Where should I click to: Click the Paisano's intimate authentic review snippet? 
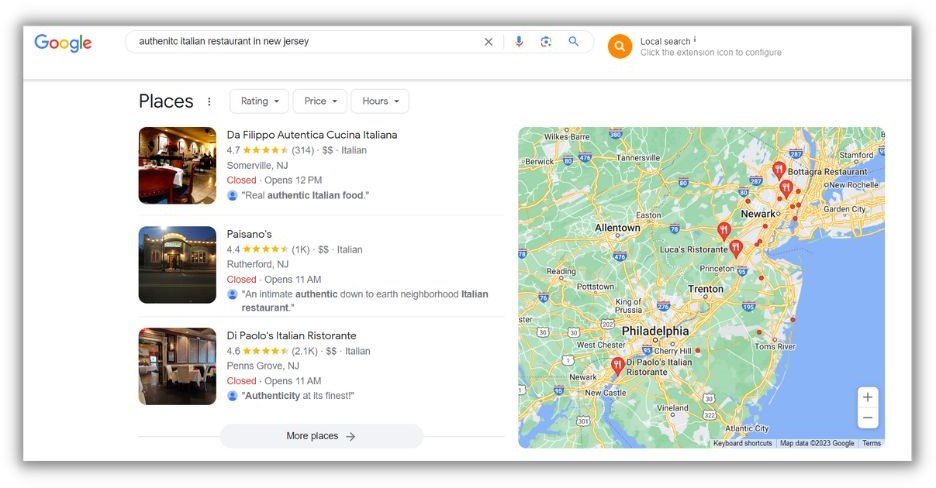[365, 301]
